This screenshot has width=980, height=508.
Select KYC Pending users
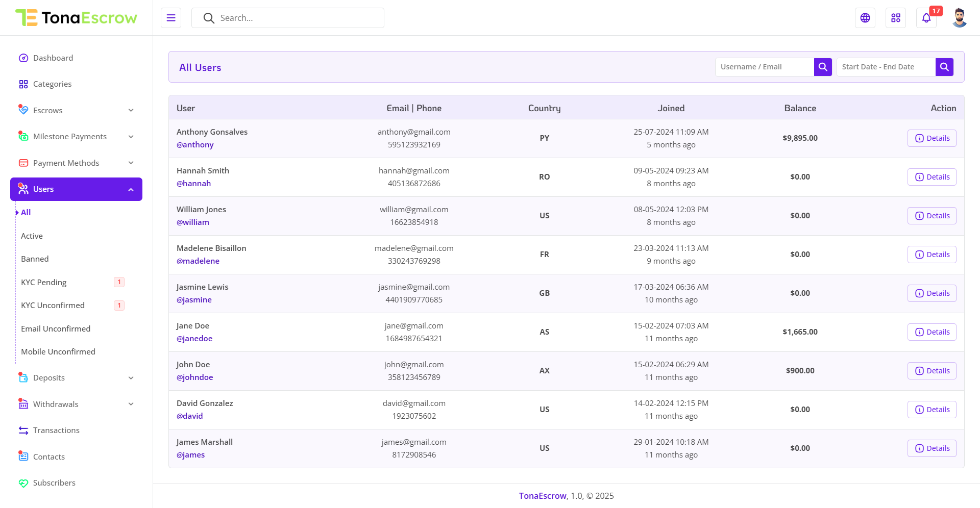pos(44,283)
